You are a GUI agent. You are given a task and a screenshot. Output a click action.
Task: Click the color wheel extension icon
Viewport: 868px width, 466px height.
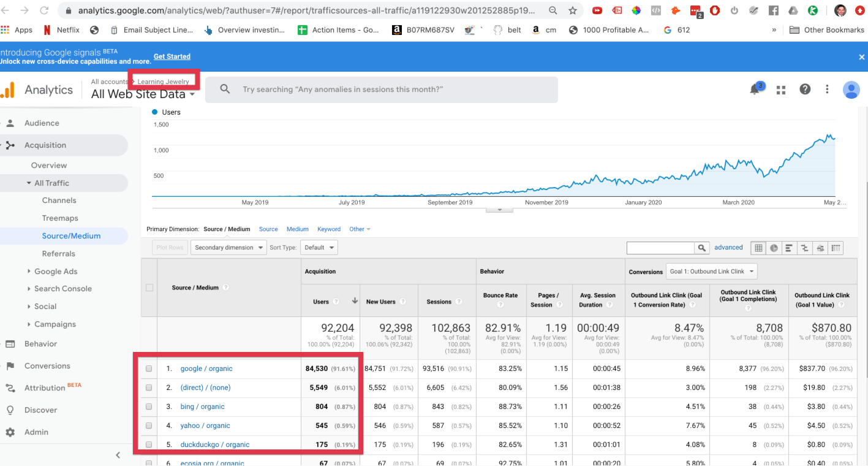[636, 10]
